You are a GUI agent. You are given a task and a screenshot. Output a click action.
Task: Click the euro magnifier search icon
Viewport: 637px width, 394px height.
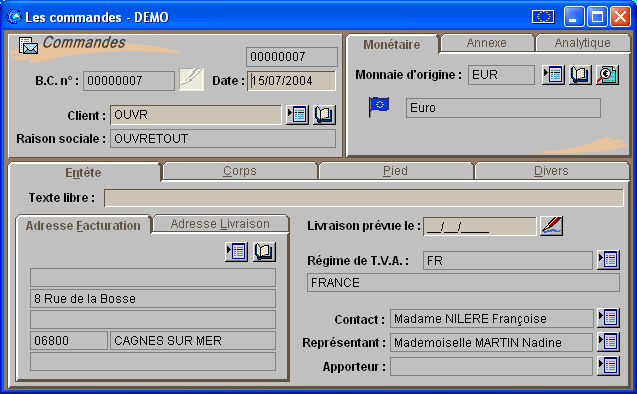coord(607,75)
